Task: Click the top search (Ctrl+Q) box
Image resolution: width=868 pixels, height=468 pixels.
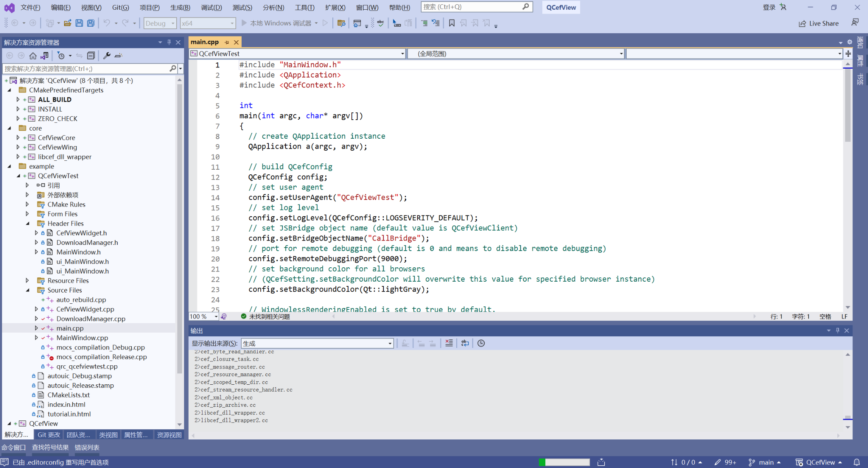Action: (476, 7)
